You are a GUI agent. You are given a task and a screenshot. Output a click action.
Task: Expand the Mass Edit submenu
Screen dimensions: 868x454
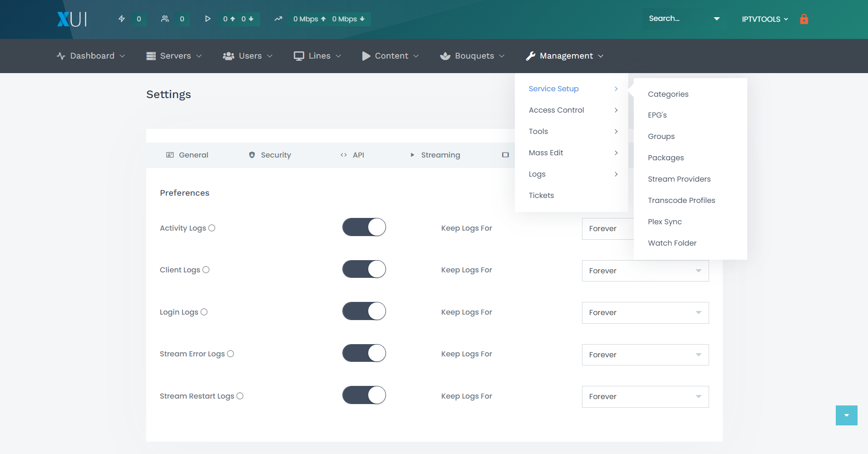(x=572, y=153)
